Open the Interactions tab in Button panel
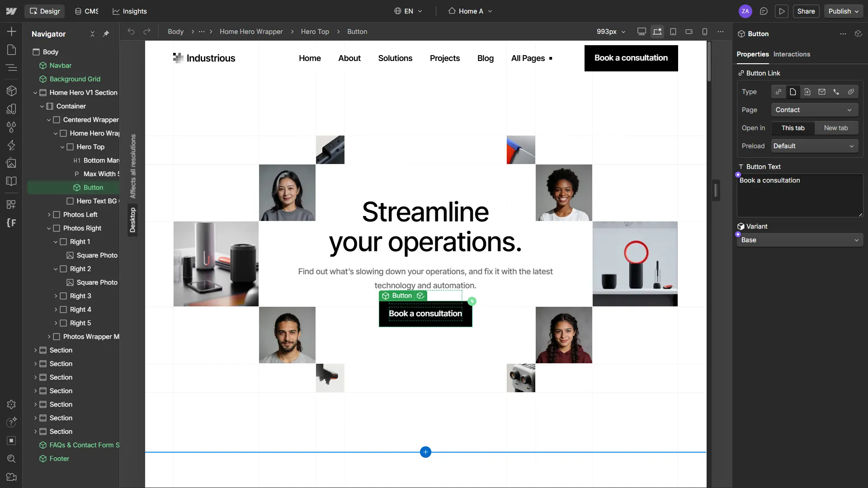 coord(792,54)
